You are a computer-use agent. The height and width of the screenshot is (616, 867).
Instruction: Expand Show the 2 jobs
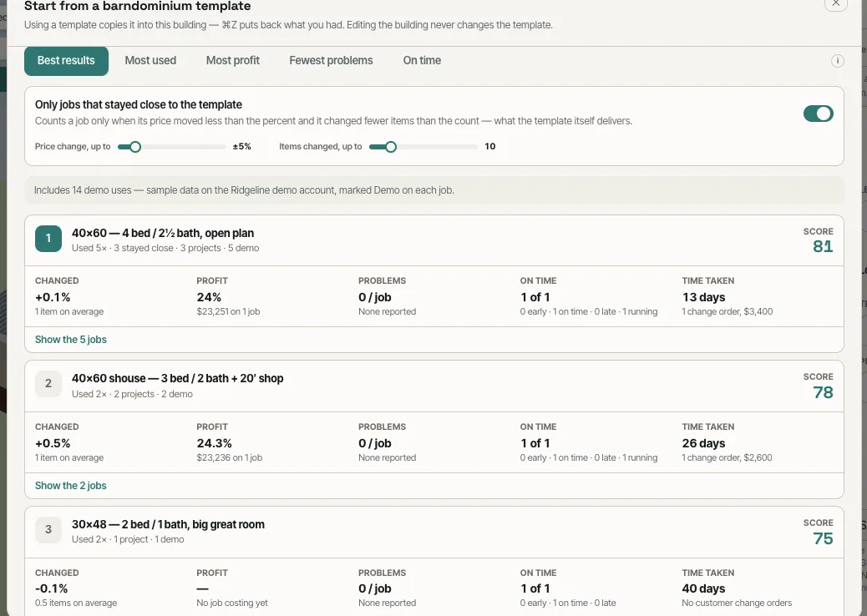click(x=71, y=486)
